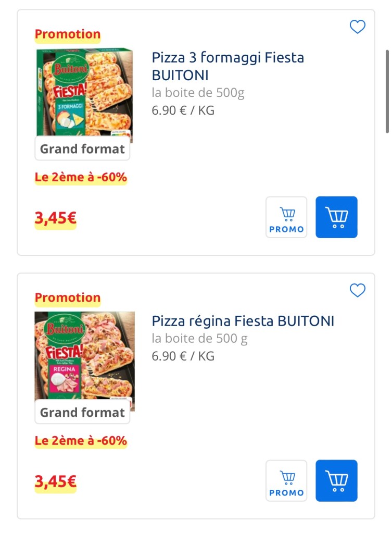This screenshot has width=392, height=533.
Task: View 2ème à -60% offer for 3 formaggi
Action: pyautogui.click(x=81, y=178)
